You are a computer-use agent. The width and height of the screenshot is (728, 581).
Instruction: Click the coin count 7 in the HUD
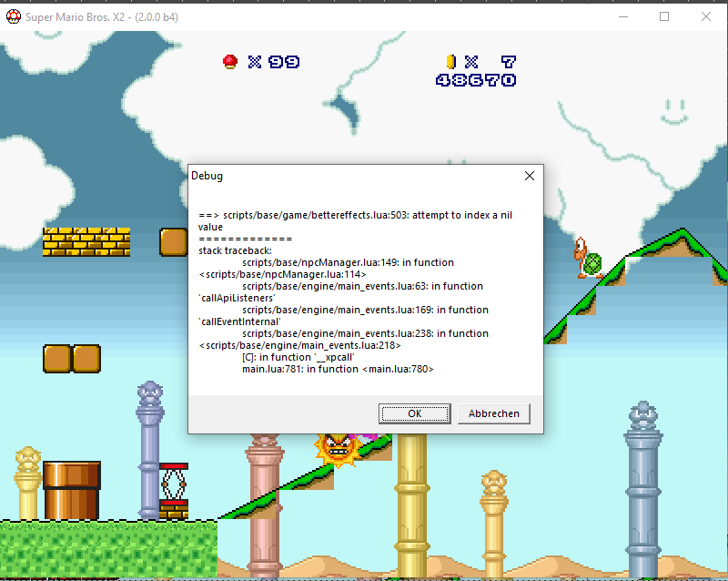point(509,62)
